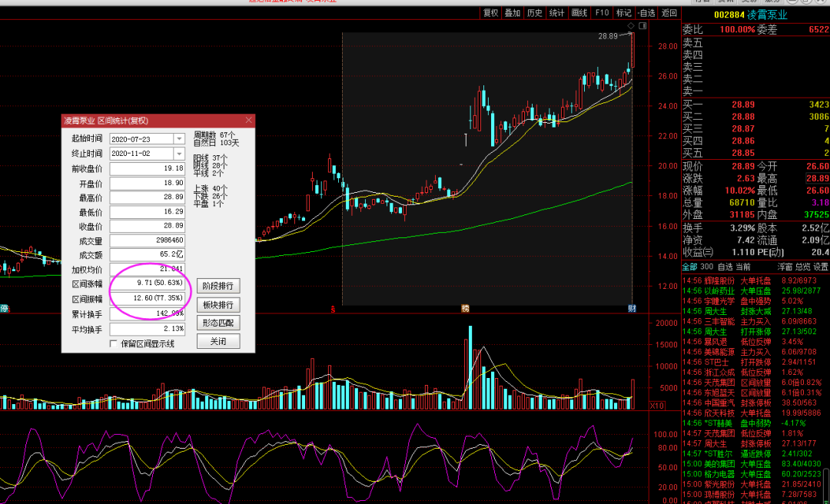
Task: Open the 终止时间 date dropdown
Action: 179,154
